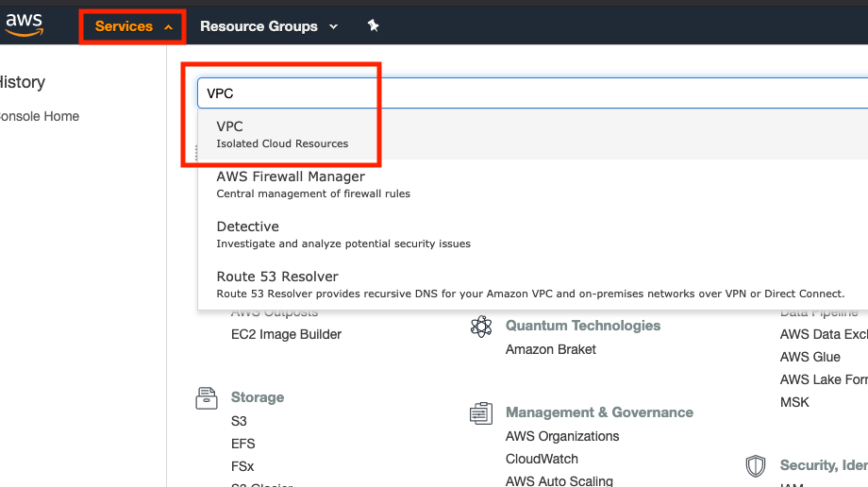Open the S3 storage service
The width and height of the screenshot is (868, 487).
(239, 421)
